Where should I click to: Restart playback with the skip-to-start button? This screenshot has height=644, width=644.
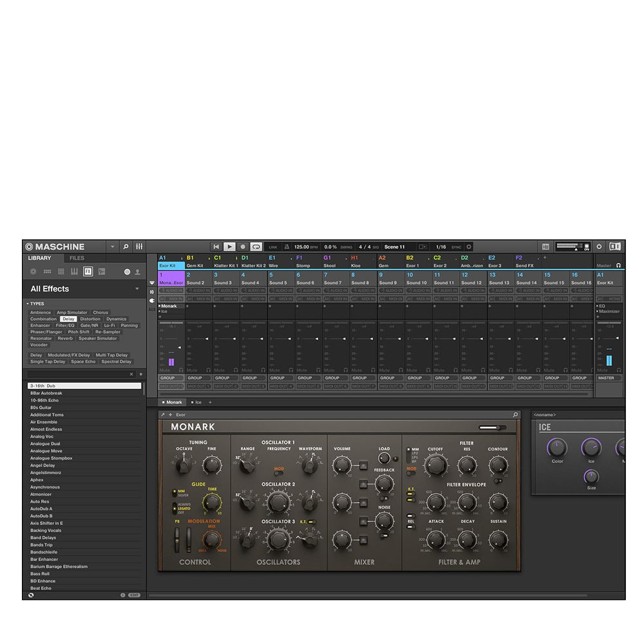[x=216, y=247]
